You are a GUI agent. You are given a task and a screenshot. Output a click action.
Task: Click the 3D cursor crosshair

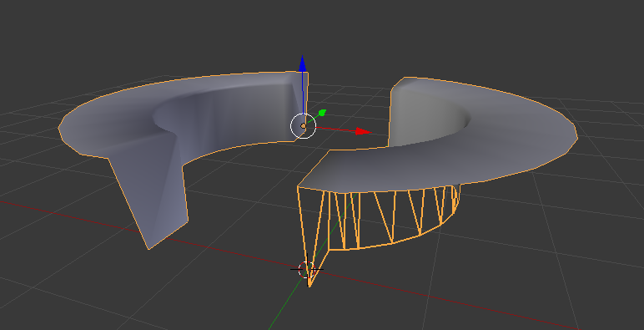click(307, 270)
